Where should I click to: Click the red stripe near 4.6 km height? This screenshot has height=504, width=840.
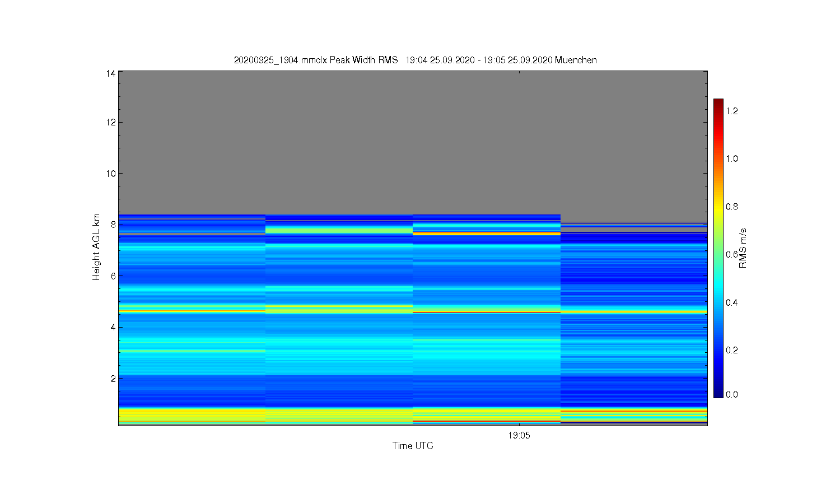487,312
